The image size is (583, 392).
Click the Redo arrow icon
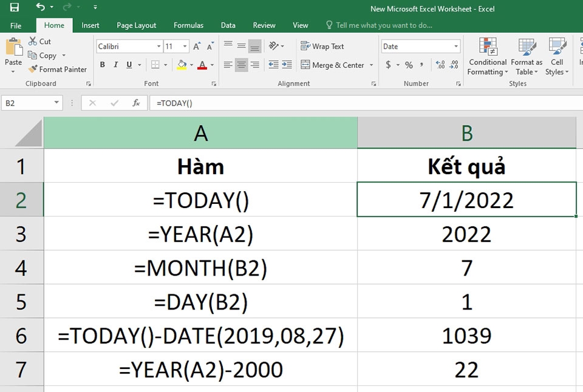coord(67,7)
